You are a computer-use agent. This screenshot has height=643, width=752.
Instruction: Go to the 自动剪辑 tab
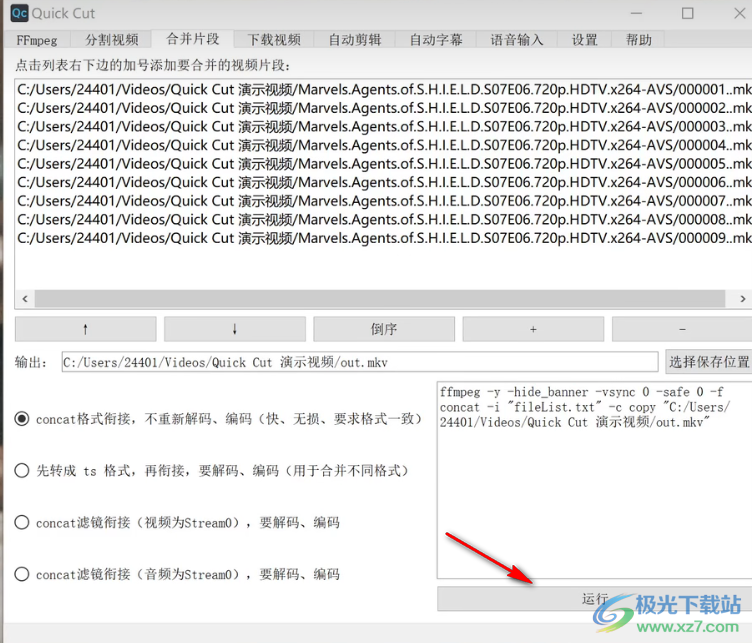pyautogui.click(x=355, y=40)
